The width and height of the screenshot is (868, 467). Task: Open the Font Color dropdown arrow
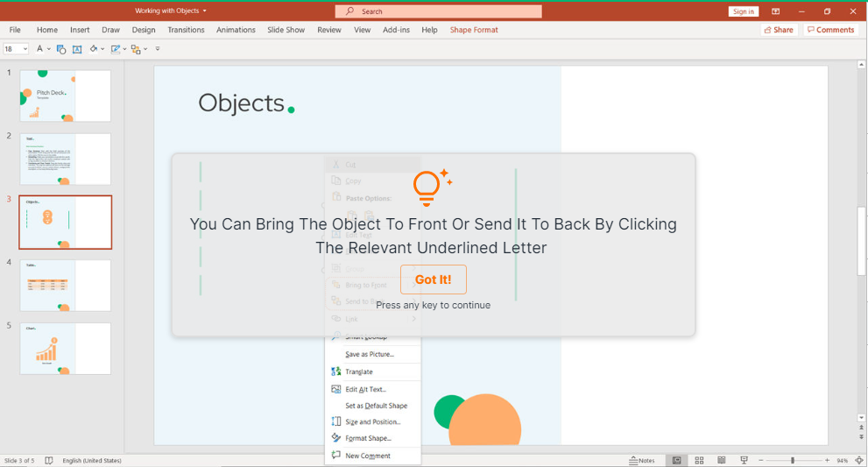coord(49,49)
